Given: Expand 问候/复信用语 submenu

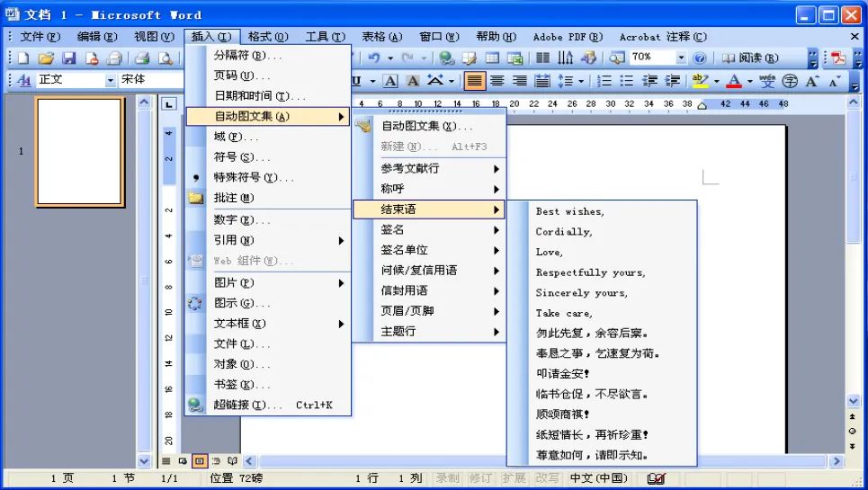Looking at the screenshot, I should click(429, 271).
